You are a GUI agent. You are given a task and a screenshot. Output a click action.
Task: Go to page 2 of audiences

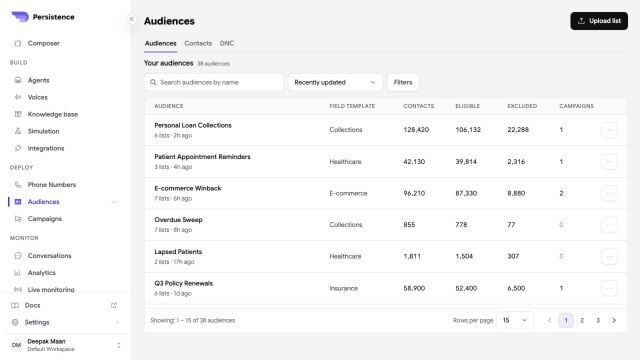pyautogui.click(x=582, y=320)
